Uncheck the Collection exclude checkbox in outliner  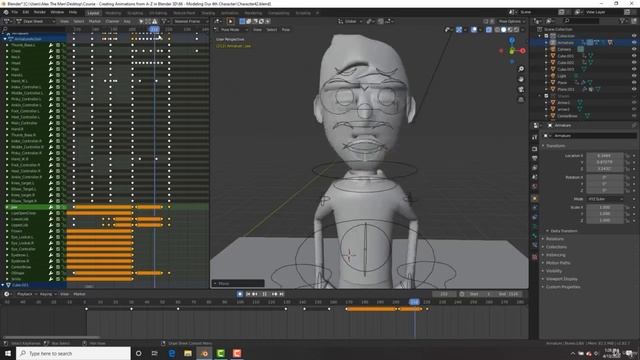[546, 36]
